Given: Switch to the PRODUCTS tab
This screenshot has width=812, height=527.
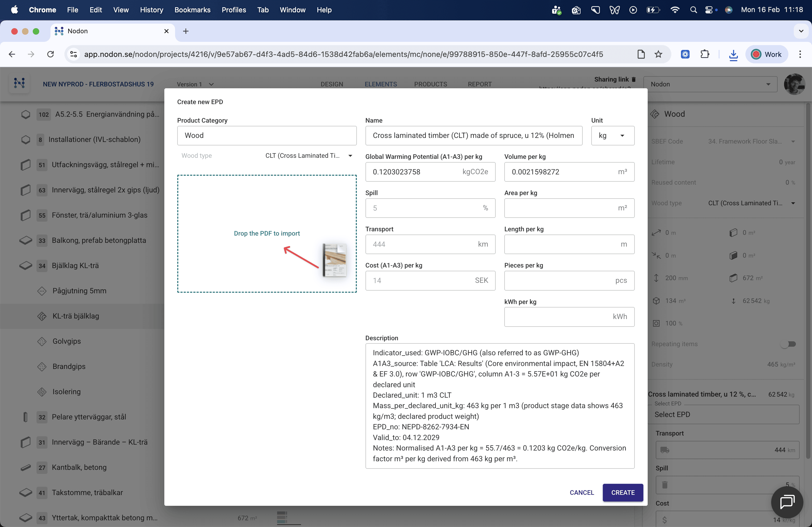Looking at the screenshot, I should (x=430, y=84).
